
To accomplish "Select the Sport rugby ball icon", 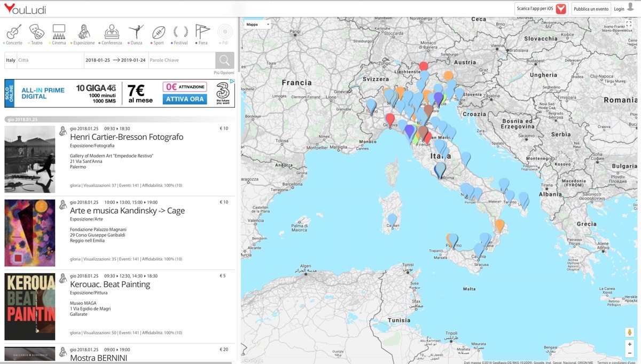I will 159,32.
